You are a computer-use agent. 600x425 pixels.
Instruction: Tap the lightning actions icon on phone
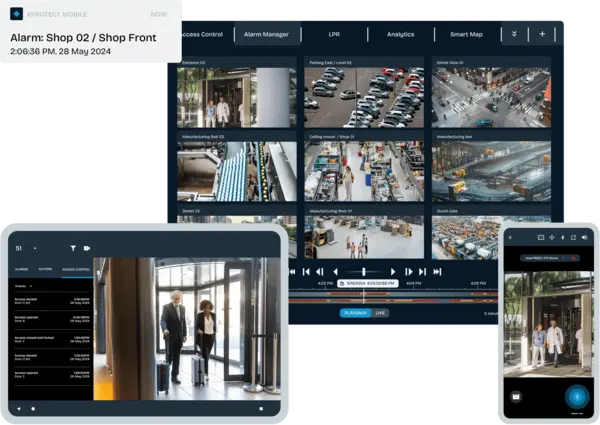[x=562, y=238]
